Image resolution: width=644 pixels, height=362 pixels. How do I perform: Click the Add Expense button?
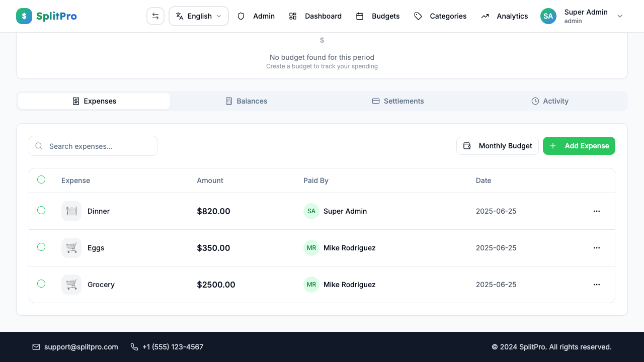pyautogui.click(x=579, y=146)
